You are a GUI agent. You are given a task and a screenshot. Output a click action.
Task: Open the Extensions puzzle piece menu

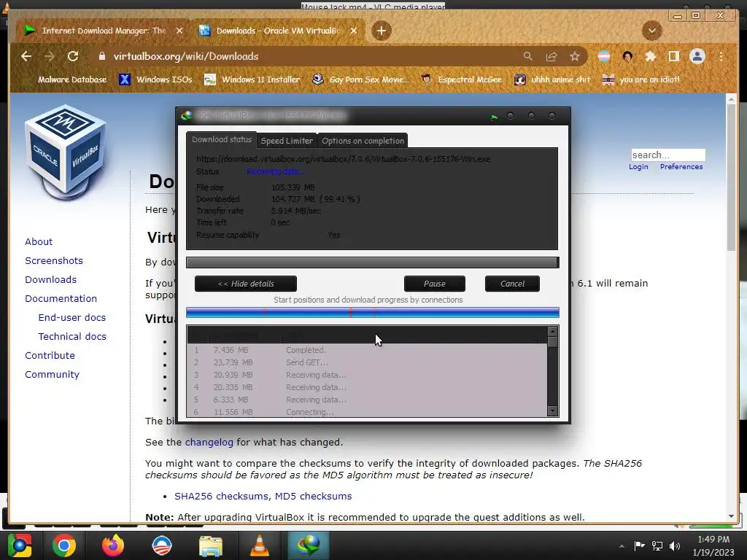click(x=650, y=56)
